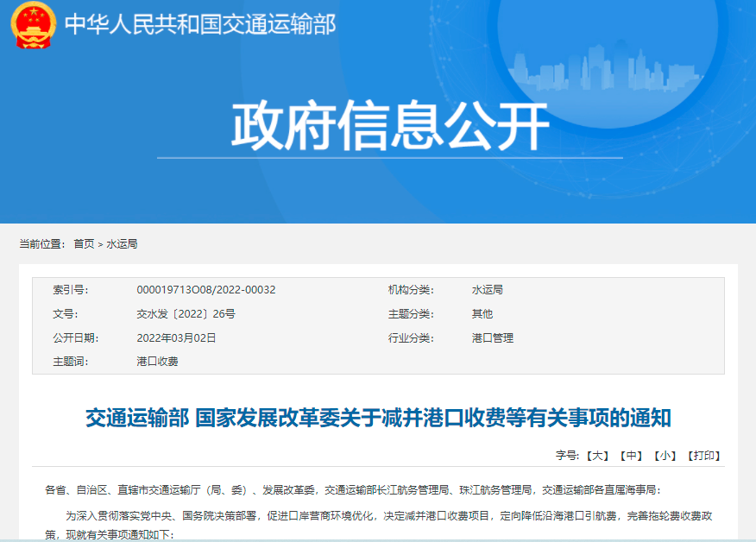Set font size to 中
The image size is (756, 542).
pyautogui.click(x=633, y=455)
